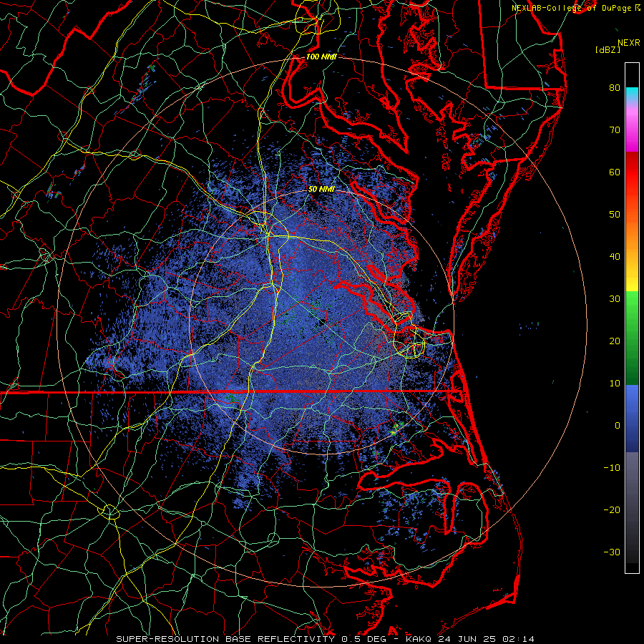Click the 80 dBZ scale value
The image size is (644, 644).
click(x=615, y=87)
